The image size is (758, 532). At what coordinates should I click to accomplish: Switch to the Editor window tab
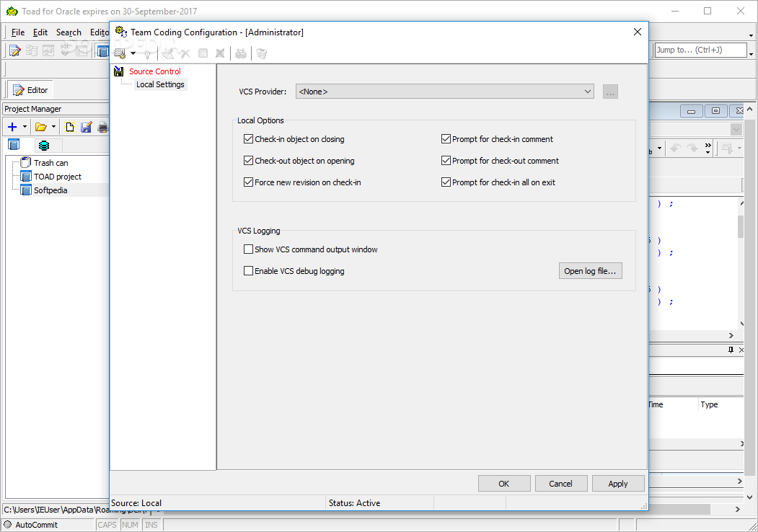(30, 90)
